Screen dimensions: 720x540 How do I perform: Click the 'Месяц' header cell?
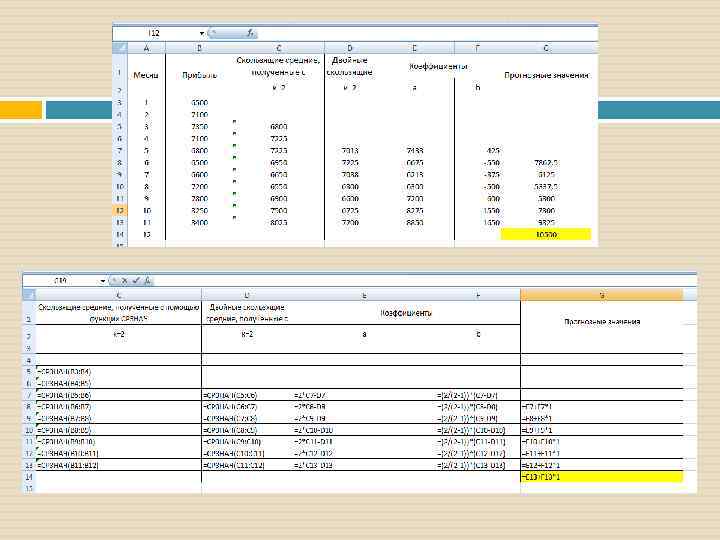point(146,75)
